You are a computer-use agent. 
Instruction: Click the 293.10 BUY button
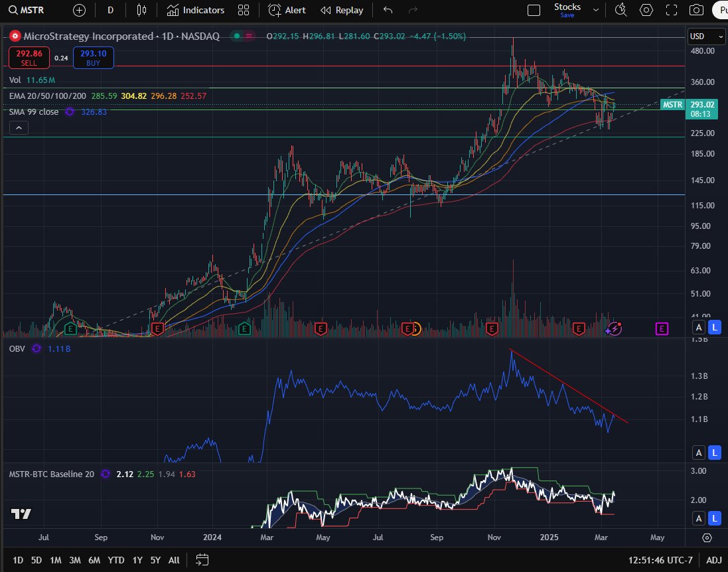coord(94,58)
